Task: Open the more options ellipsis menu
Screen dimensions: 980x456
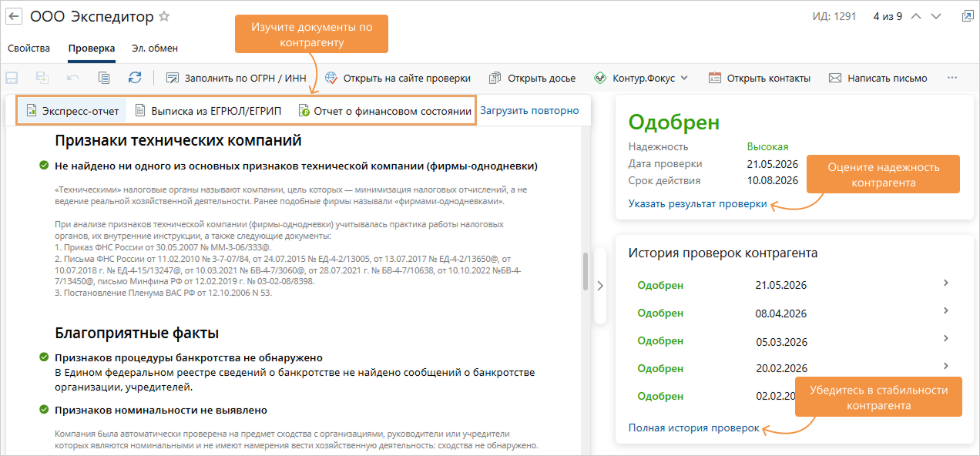Action: click(952, 78)
